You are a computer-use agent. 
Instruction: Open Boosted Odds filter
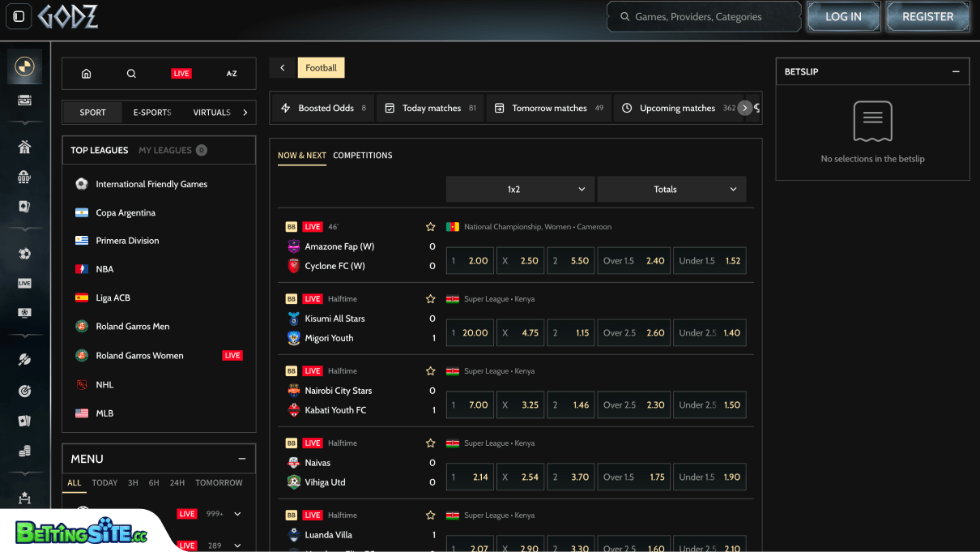tap(323, 108)
